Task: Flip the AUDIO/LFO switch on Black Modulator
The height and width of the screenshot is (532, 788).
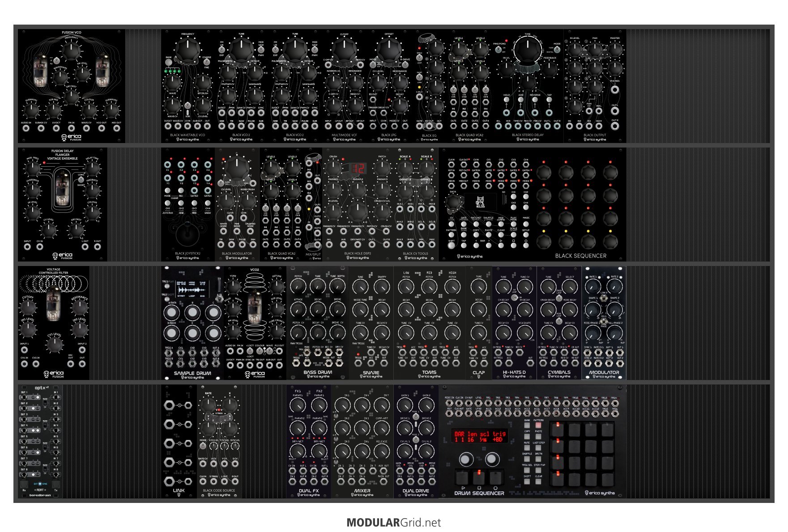Action: (220, 183)
